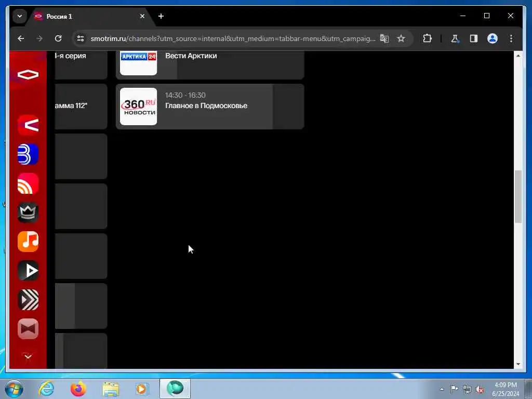Select the active browser taskbar button
The width and height of the screenshot is (532, 399).
click(175, 389)
